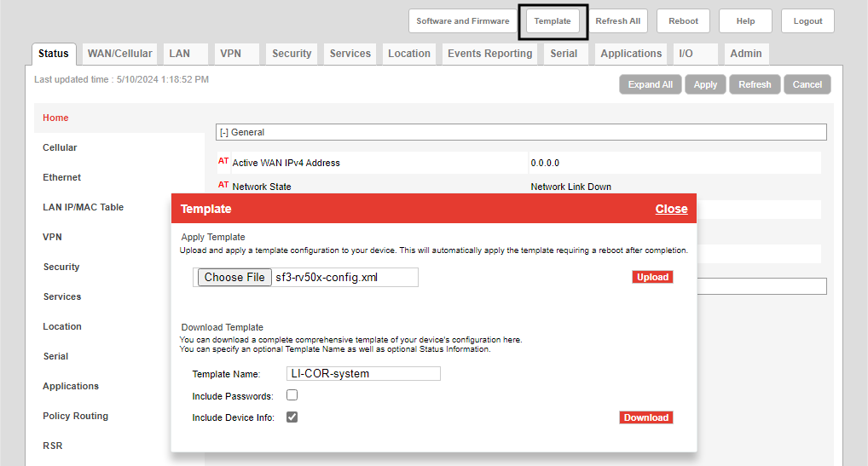
Task: Open the WAN/Cellular tab
Action: (119, 54)
